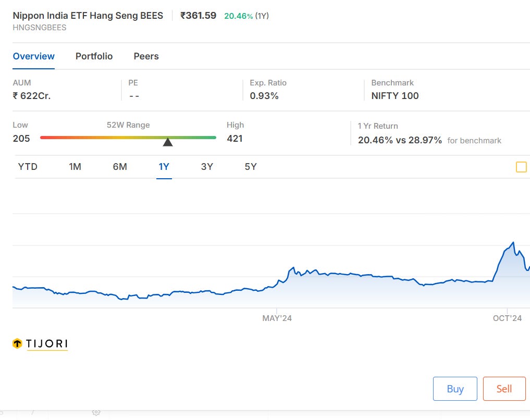Select the 5Y chart range
Screen dimensions: 530x420
(x=251, y=167)
